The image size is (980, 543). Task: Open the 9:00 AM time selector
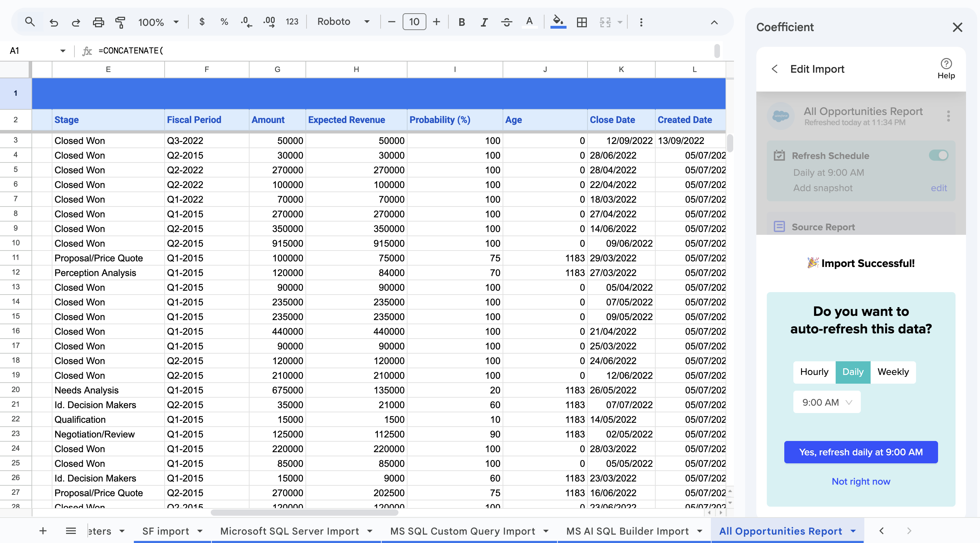tap(826, 402)
